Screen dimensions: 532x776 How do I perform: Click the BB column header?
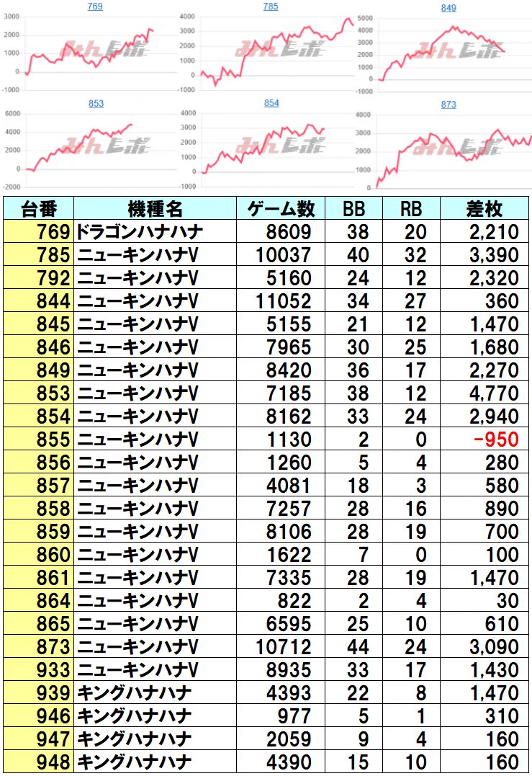point(353,208)
